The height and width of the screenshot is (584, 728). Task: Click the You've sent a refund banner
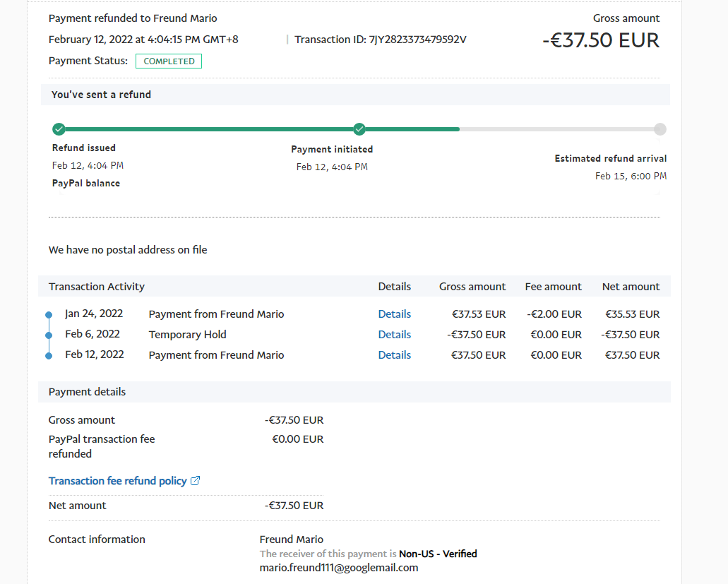point(101,95)
